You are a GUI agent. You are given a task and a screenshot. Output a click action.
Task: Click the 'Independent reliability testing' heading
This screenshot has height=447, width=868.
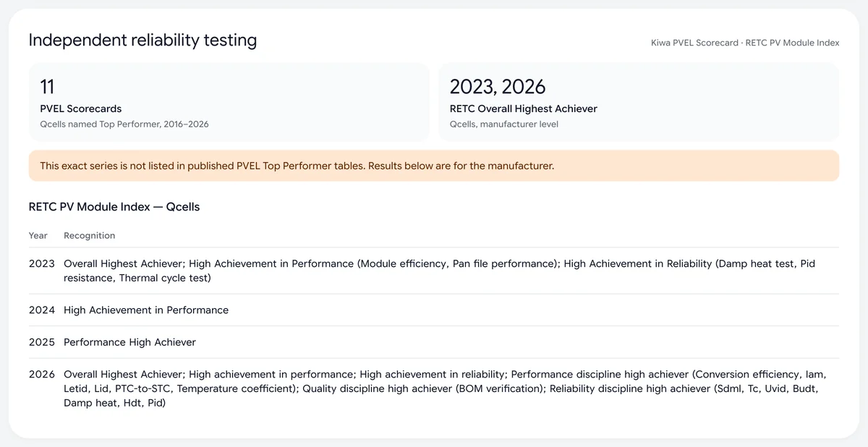click(x=142, y=41)
